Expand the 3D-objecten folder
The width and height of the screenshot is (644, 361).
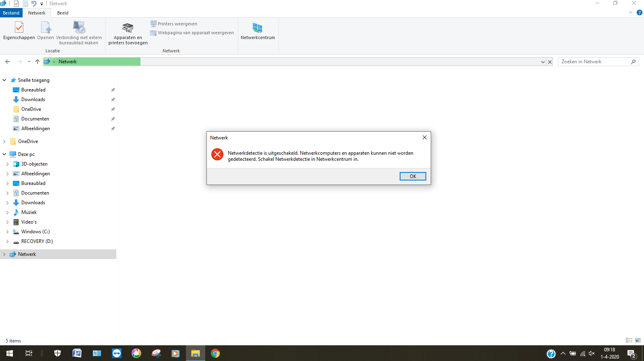point(8,164)
